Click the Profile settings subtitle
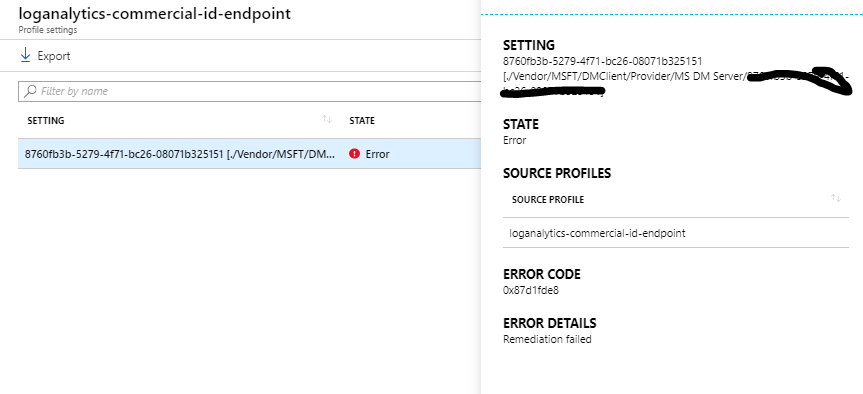The height and width of the screenshot is (394, 863). click(48, 30)
